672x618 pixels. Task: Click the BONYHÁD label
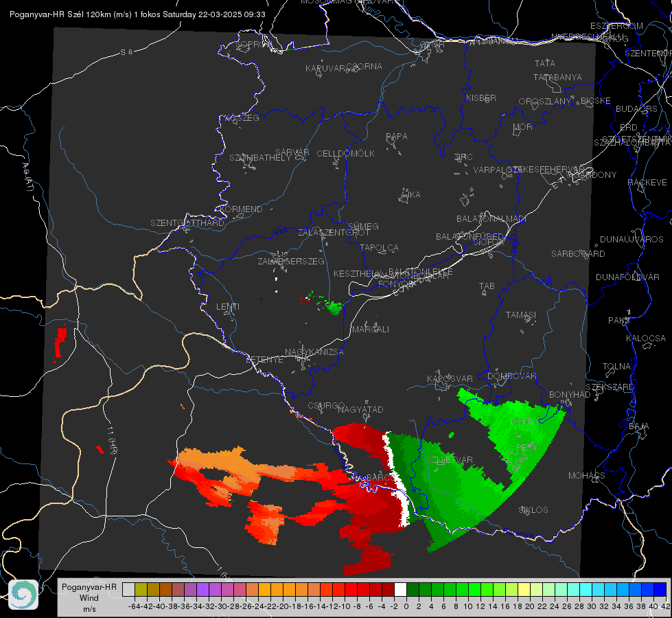pyautogui.click(x=570, y=394)
